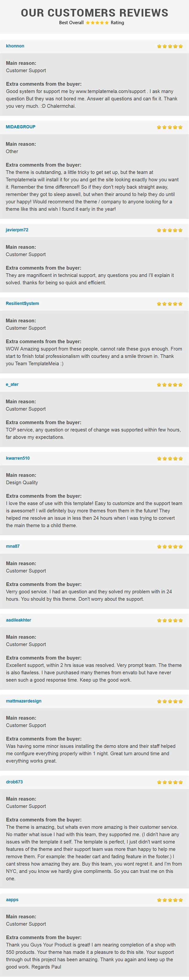189x980 pixels.
Task: Click the star rating on javierpm72's review
Action: (170, 231)
